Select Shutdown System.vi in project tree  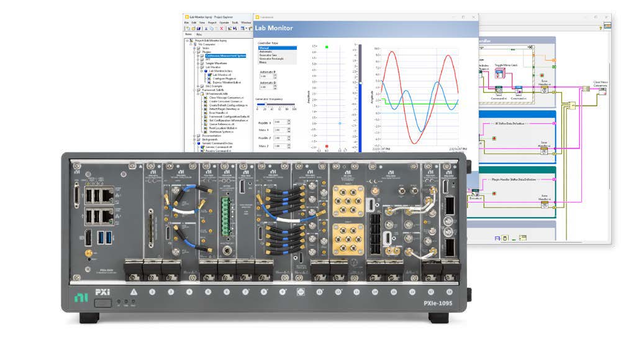tap(221, 132)
